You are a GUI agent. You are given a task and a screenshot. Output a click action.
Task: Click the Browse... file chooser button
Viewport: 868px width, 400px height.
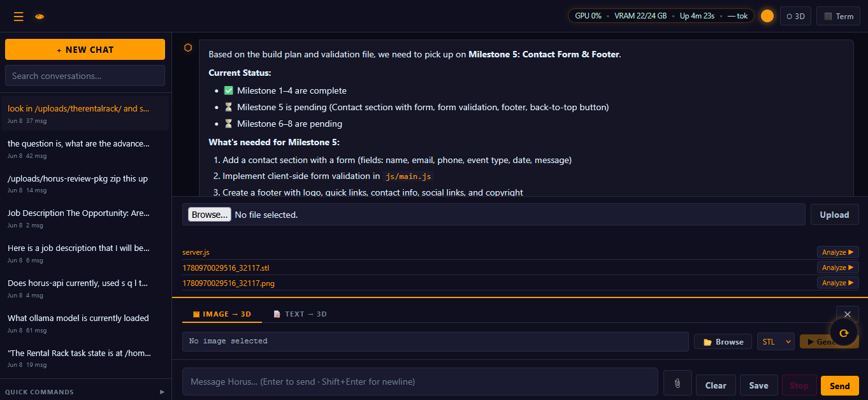pyautogui.click(x=210, y=215)
